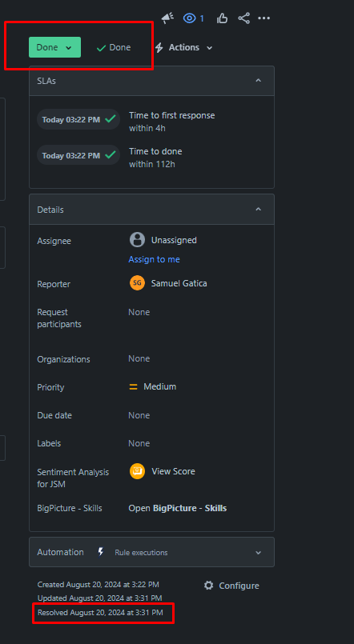Click the Automation lightning bolt icon
354x644 pixels.
[x=101, y=551]
